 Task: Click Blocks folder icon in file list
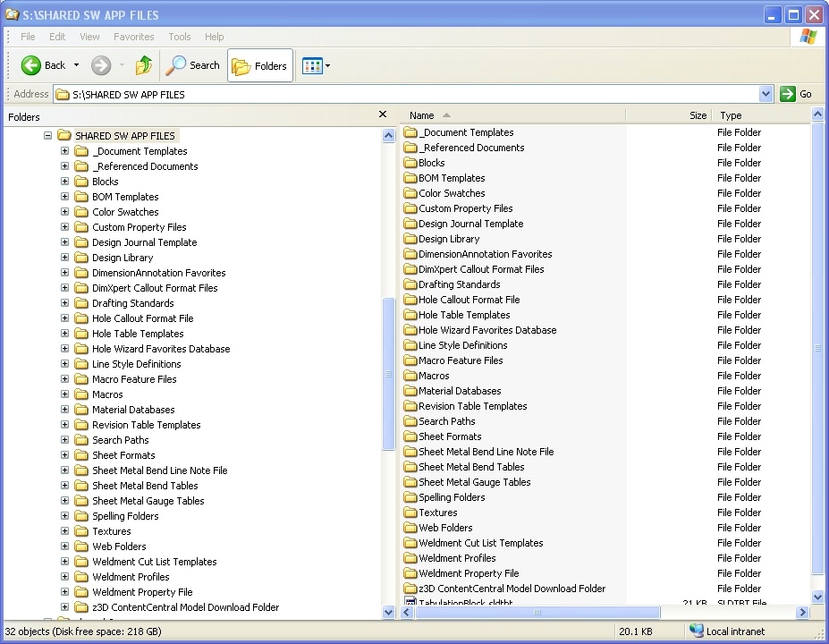(410, 163)
